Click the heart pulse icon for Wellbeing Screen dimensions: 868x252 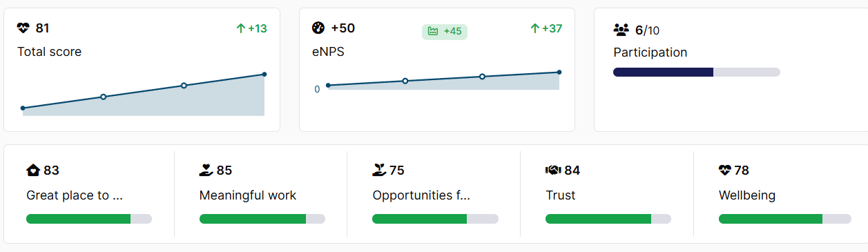tap(725, 171)
